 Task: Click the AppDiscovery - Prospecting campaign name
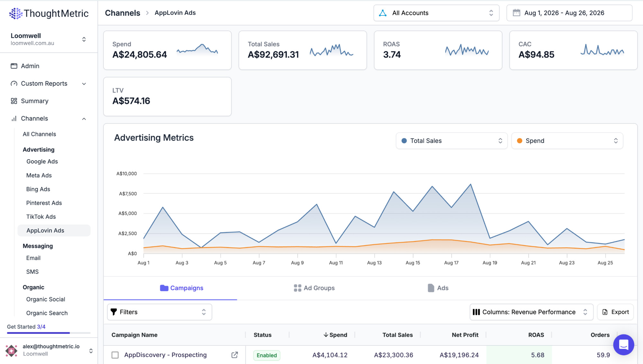click(166, 355)
